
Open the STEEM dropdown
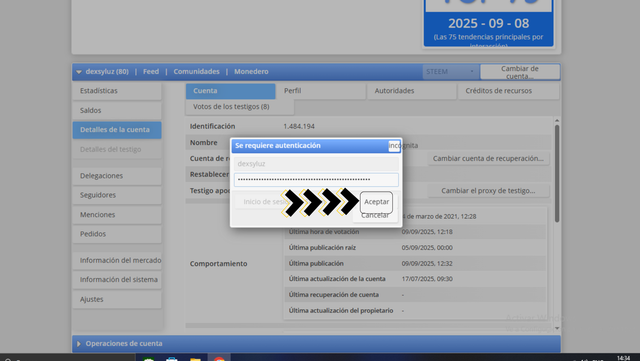coord(450,72)
